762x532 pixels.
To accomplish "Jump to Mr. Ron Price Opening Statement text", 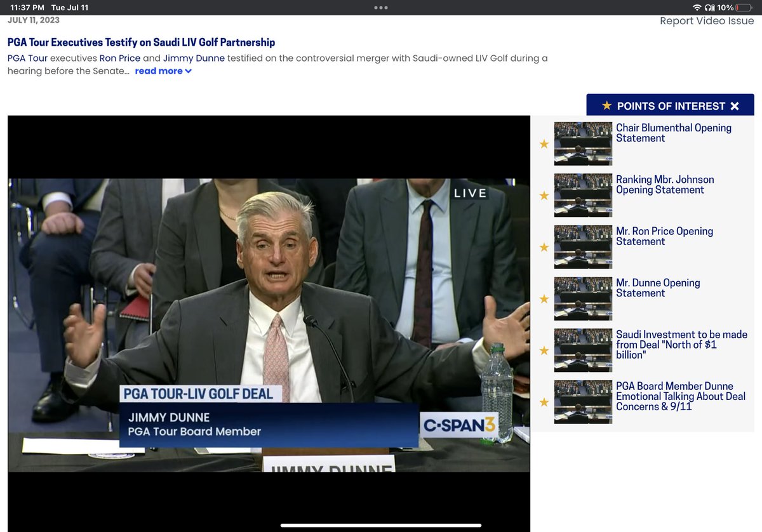I will (665, 236).
